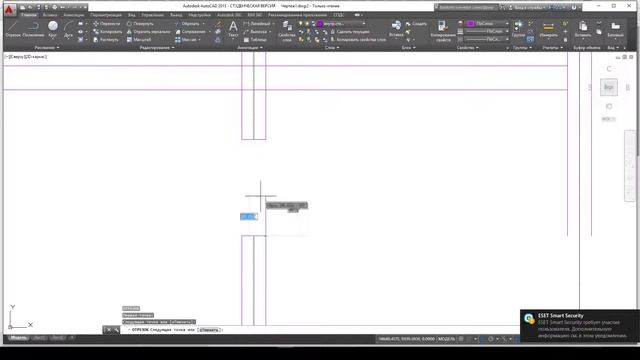Open the ESET Smart Security notification
The width and height of the screenshot is (640, 360).
[580, 326]
